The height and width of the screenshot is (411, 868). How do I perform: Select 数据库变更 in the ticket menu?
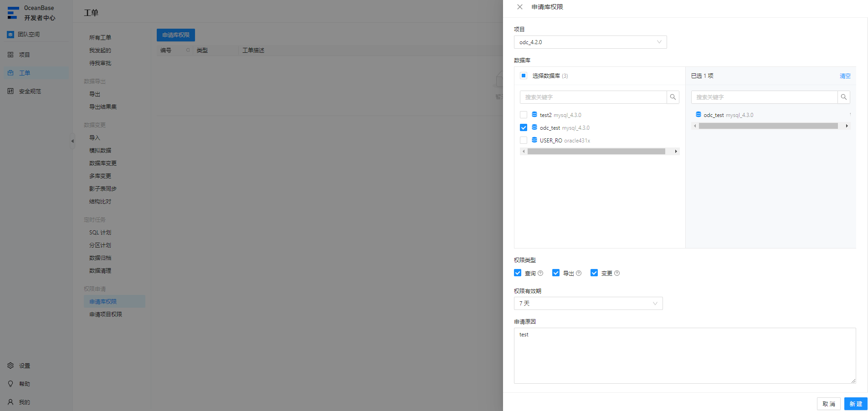tap(103, 163)
